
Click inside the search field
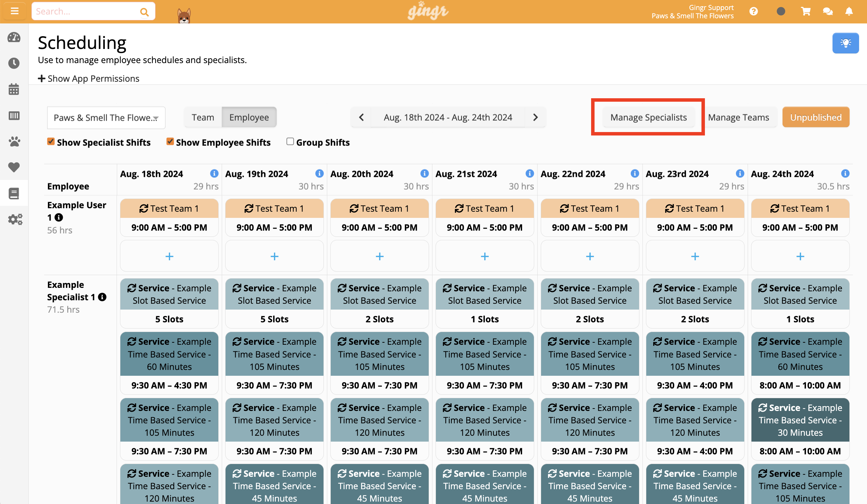point(86,11)
